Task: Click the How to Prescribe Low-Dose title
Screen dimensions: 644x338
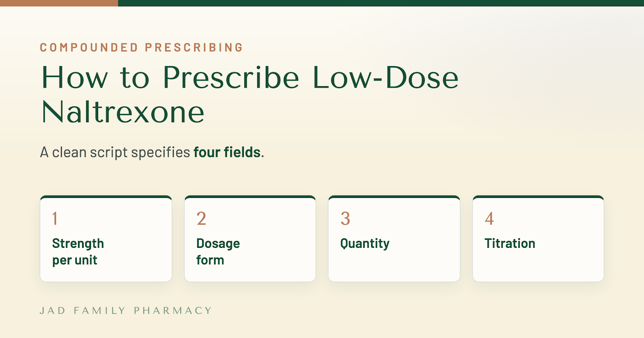Action: pos(250,77)
